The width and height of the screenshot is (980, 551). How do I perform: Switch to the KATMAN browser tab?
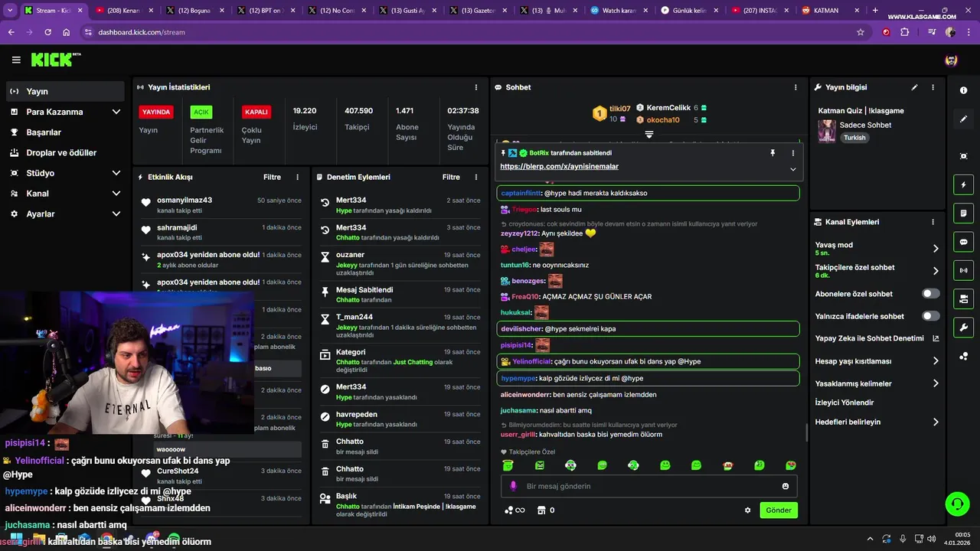pyautogui.click(x=830, y=11)
